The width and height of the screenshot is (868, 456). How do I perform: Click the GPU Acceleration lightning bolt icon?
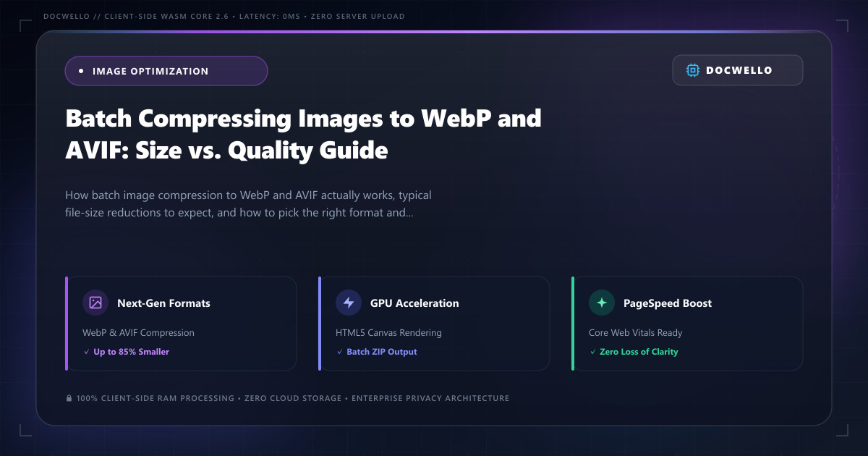pyautogui.click(x=349, y=303)
